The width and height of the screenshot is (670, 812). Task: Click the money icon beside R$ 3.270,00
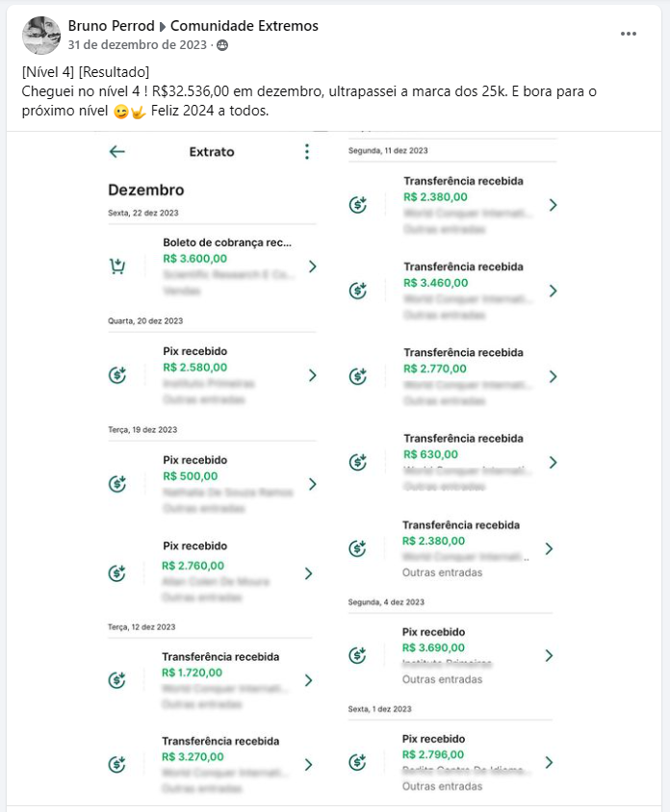point(117,764)
